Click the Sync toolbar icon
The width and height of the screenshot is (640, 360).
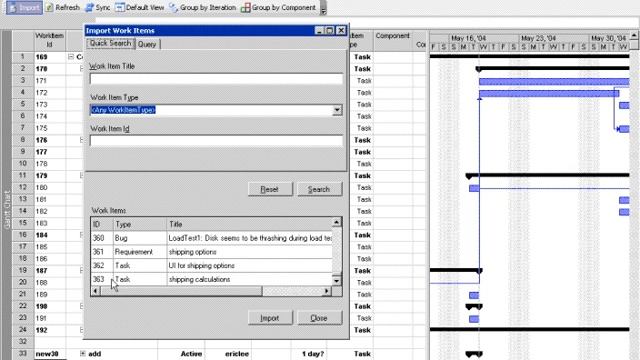click(89, 7)
